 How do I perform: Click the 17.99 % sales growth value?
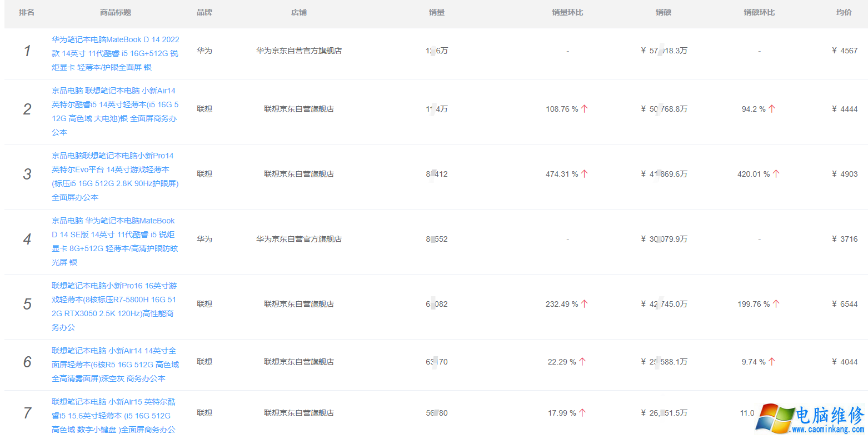tap(562, 413)
